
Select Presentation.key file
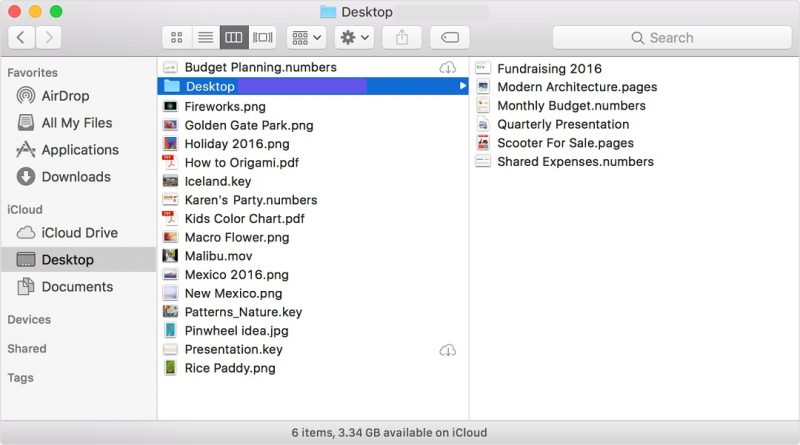pyautogui.click(x=234, y=350)
